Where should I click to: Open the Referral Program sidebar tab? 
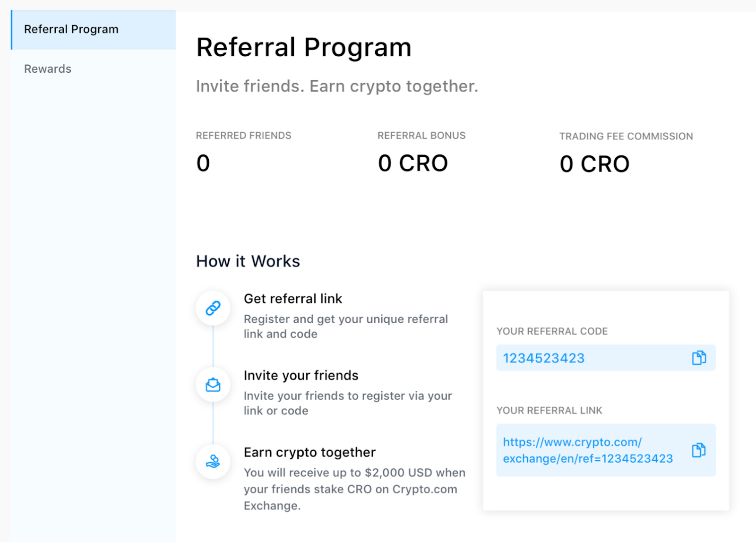point(93,30)
